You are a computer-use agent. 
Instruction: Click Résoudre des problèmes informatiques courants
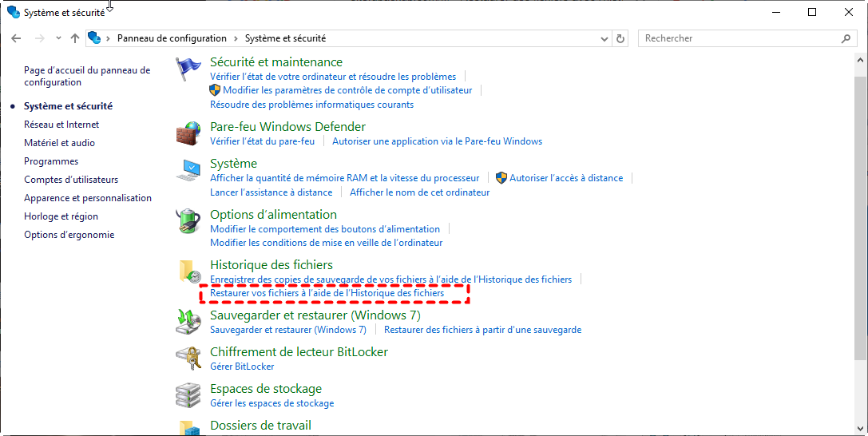click(x=311, y=105)
